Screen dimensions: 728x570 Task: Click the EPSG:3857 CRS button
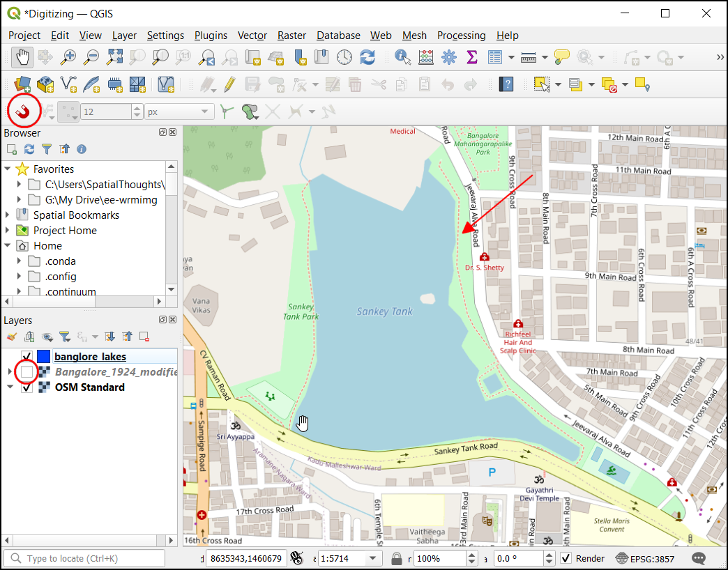coord(645,558)
